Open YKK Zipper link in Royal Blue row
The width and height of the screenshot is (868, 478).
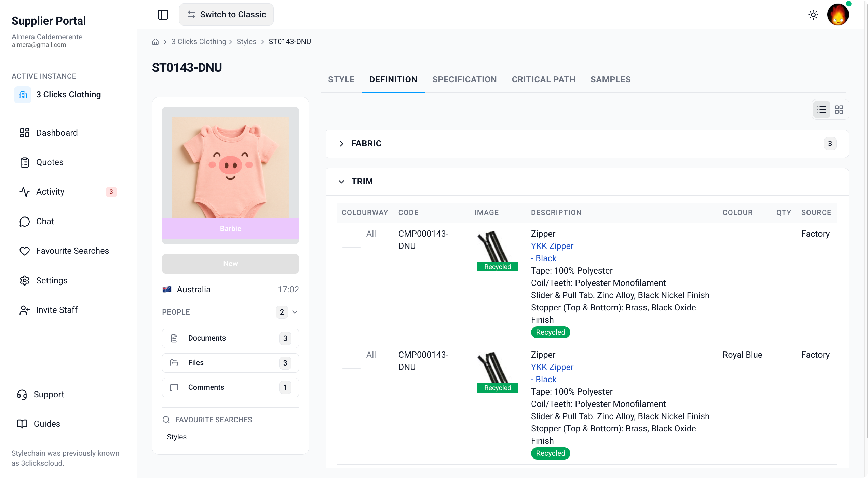pos(552,367)
